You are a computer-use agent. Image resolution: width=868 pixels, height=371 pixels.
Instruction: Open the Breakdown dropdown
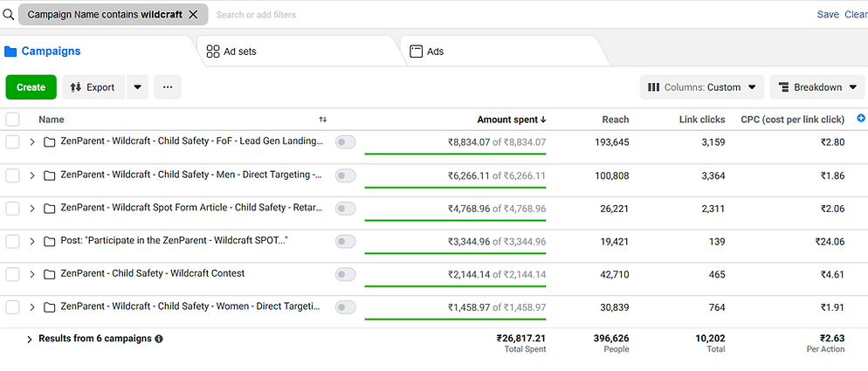(816, 87)
